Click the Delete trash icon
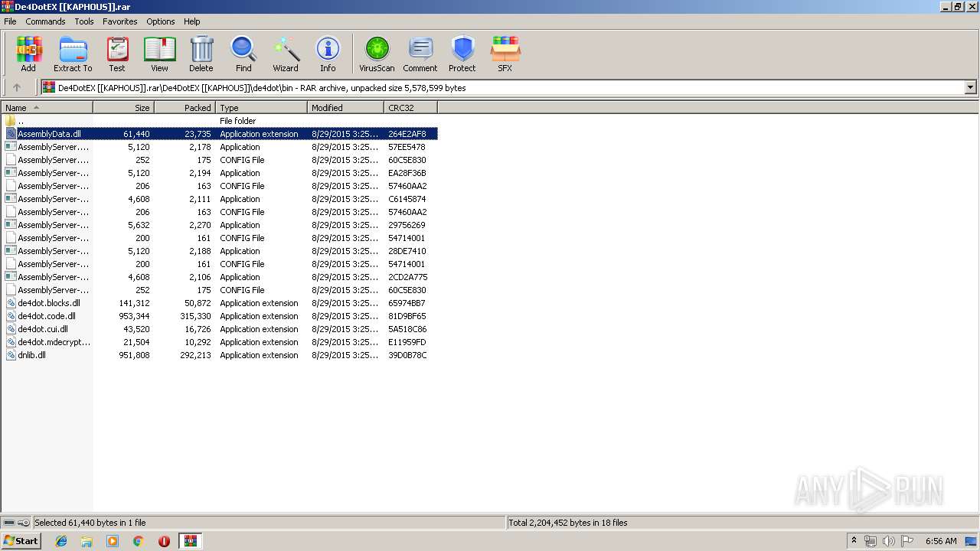 tap(201, 54)
